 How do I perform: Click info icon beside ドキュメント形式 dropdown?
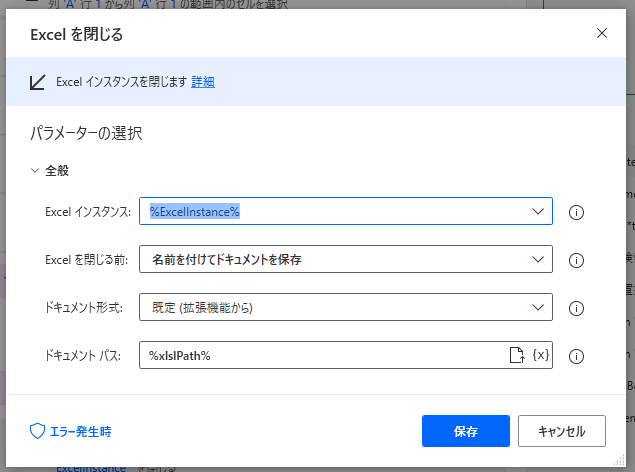click(x=576, y=308)
